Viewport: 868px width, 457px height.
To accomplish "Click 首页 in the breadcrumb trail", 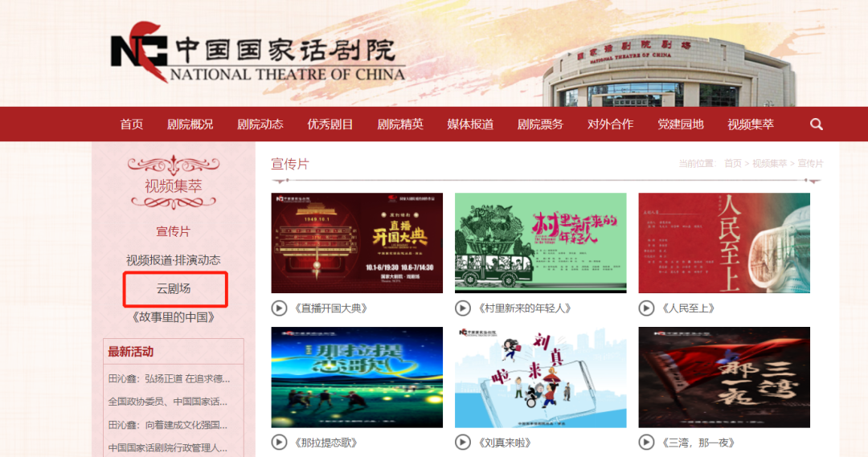I will pyautogui.click(x=732, y=164).
